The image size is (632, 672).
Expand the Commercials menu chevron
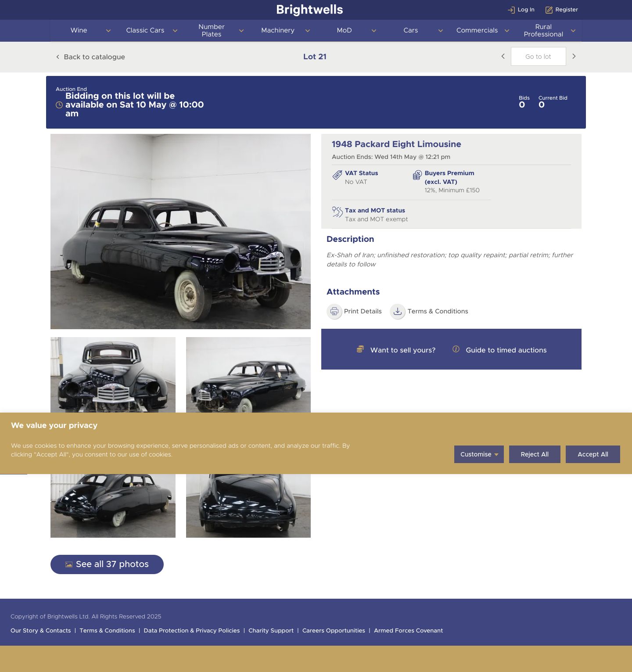click(507, 31)
